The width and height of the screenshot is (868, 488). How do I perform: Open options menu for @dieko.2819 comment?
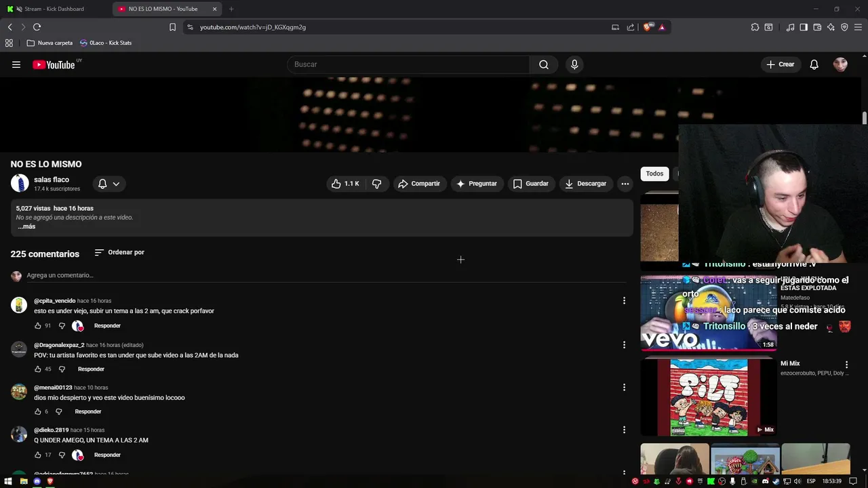click(x=624, y=430)
